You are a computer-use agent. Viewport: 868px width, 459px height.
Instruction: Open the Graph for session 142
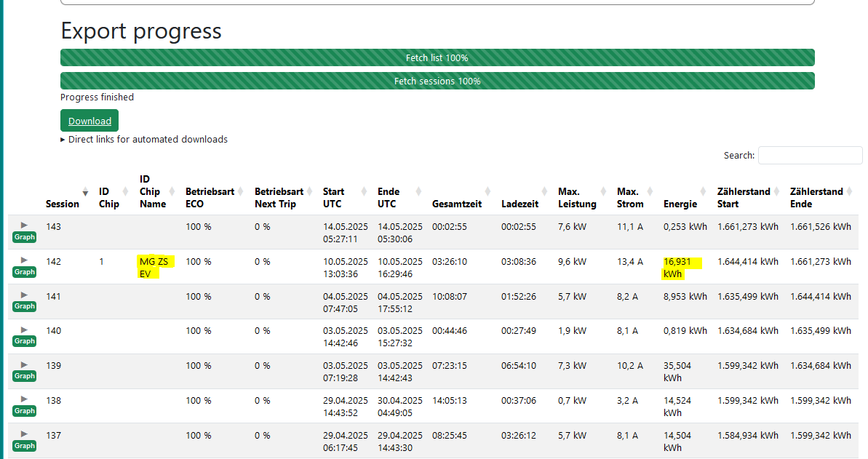coord(24,272)
